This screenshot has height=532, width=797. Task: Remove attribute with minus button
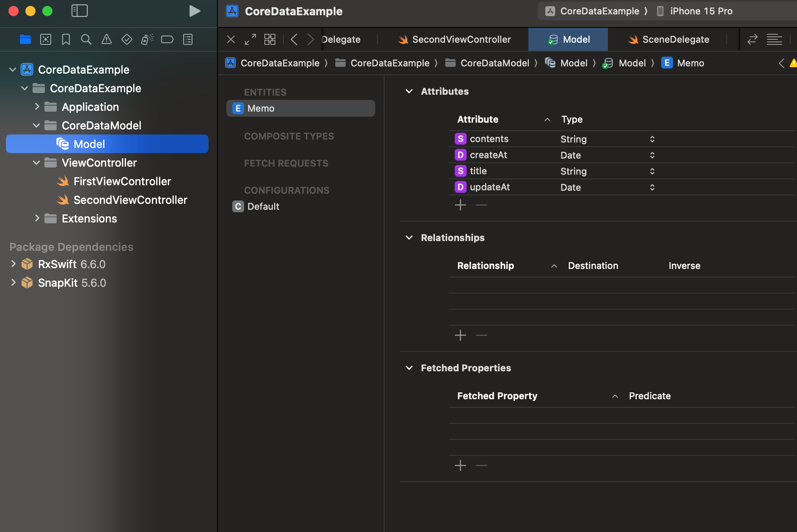[x=481, y=205]
